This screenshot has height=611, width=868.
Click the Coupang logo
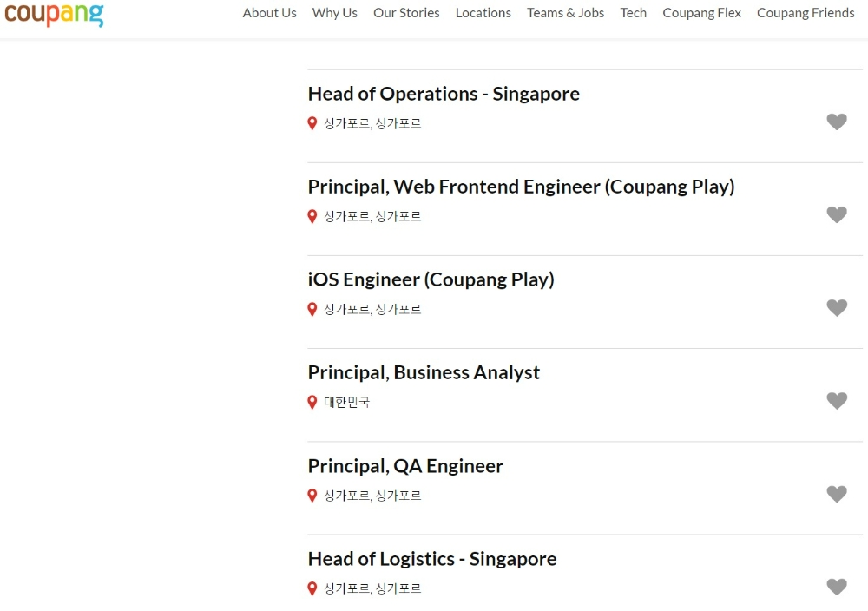coord(54,14)
